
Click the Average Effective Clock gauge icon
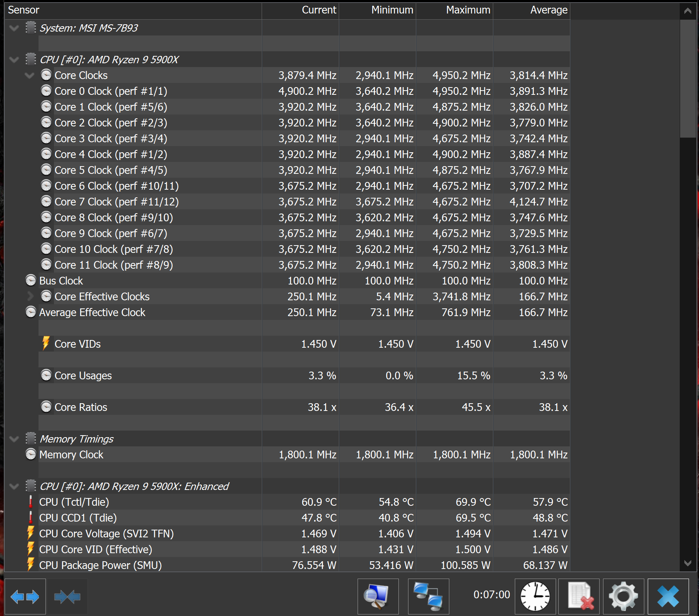click(x=31, y=312)
